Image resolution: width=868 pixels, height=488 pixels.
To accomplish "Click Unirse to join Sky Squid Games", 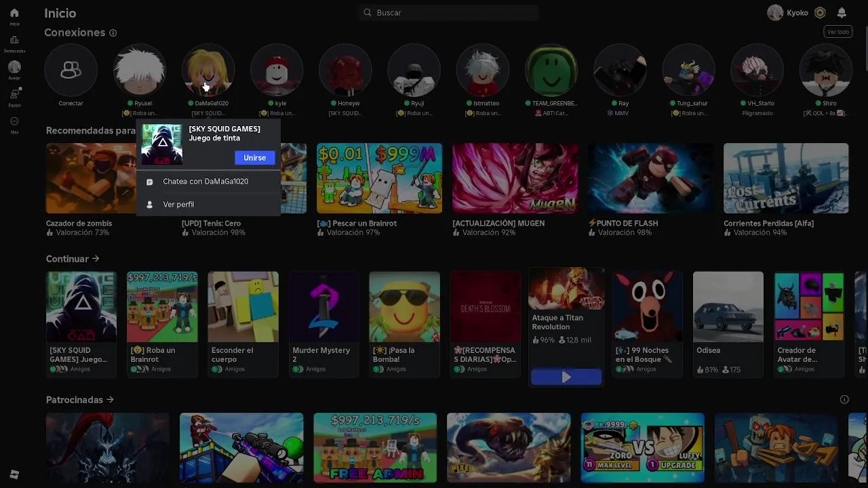I will [x=255, y=157].
